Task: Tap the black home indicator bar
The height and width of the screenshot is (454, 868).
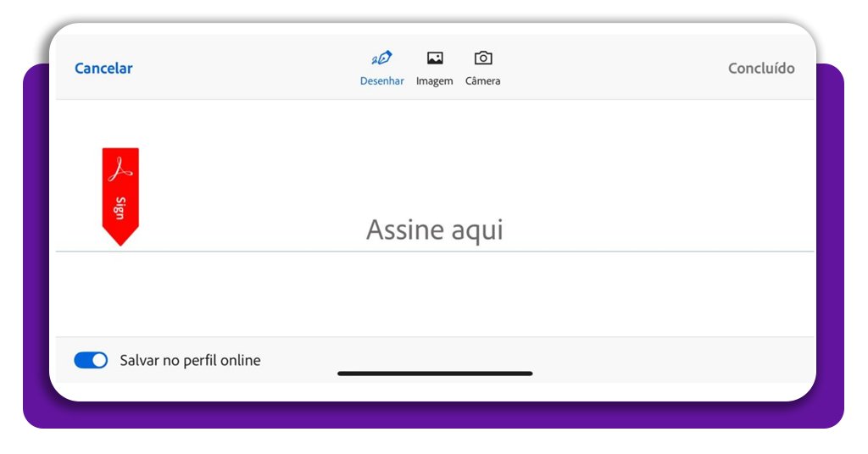Action: click(x=435, y=374)
